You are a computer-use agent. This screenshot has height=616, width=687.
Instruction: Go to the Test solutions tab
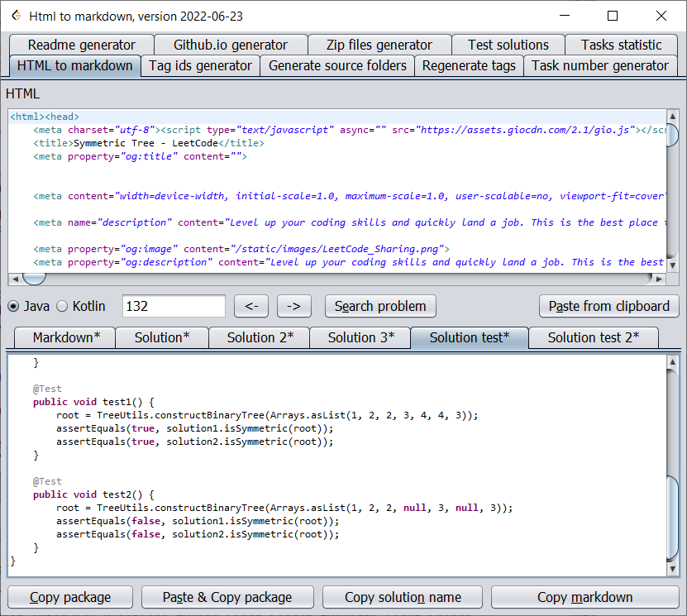coord(508,45)
